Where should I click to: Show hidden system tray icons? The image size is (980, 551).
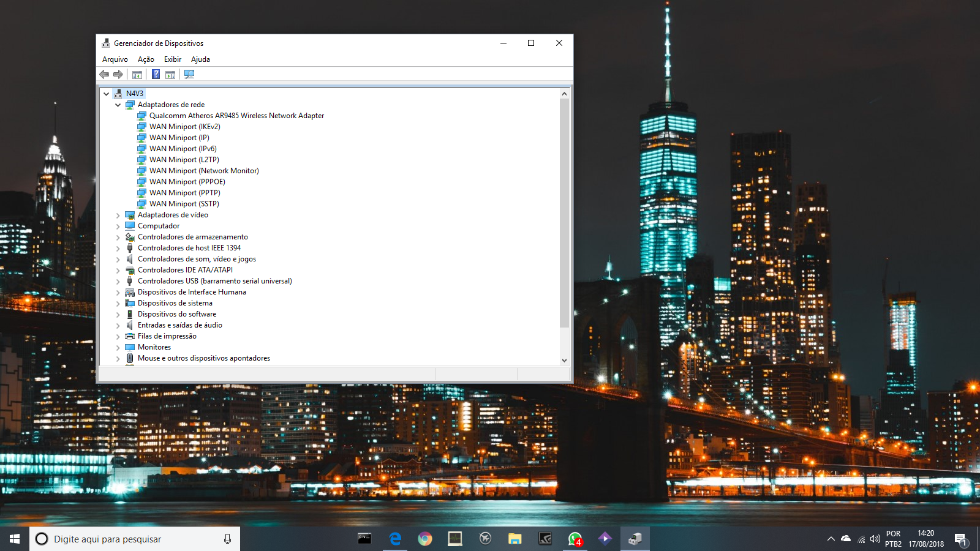point(831,539)
